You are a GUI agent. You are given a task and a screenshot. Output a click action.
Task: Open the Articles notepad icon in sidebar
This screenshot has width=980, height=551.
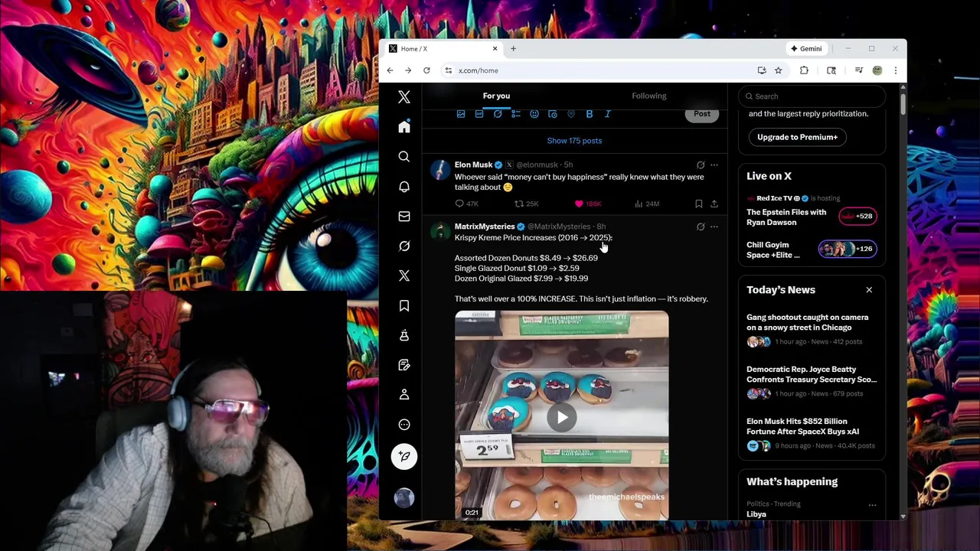click(404, 365)
